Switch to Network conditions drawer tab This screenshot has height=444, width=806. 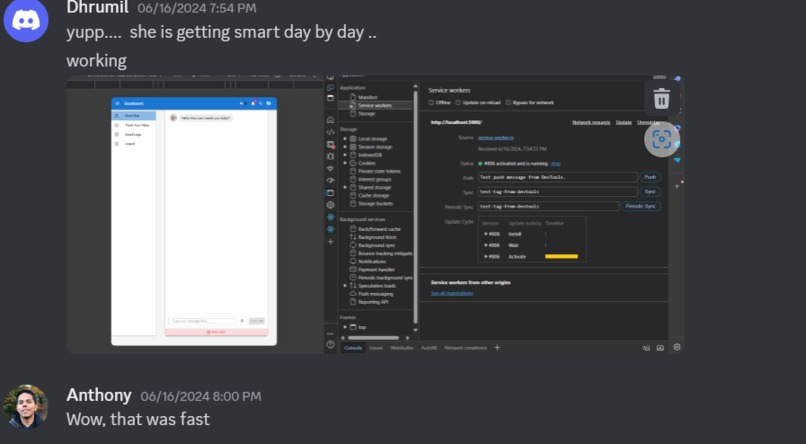465,348
